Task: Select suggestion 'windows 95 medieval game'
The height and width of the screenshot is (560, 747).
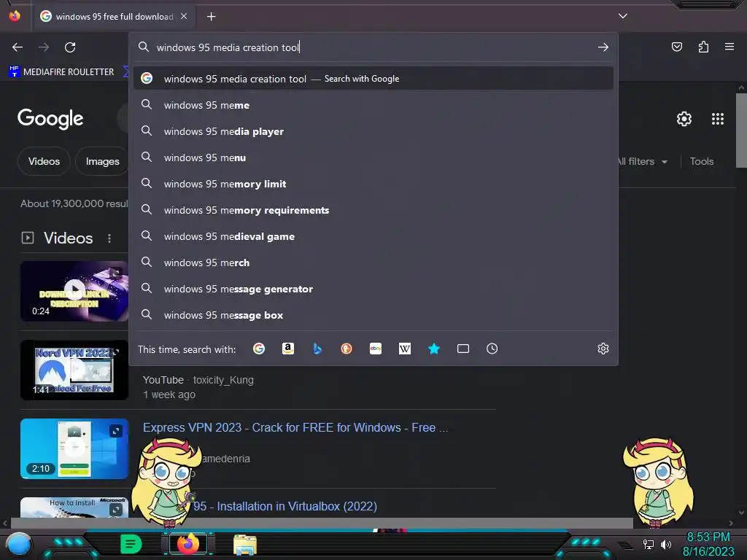Action: tap(373, 236)
